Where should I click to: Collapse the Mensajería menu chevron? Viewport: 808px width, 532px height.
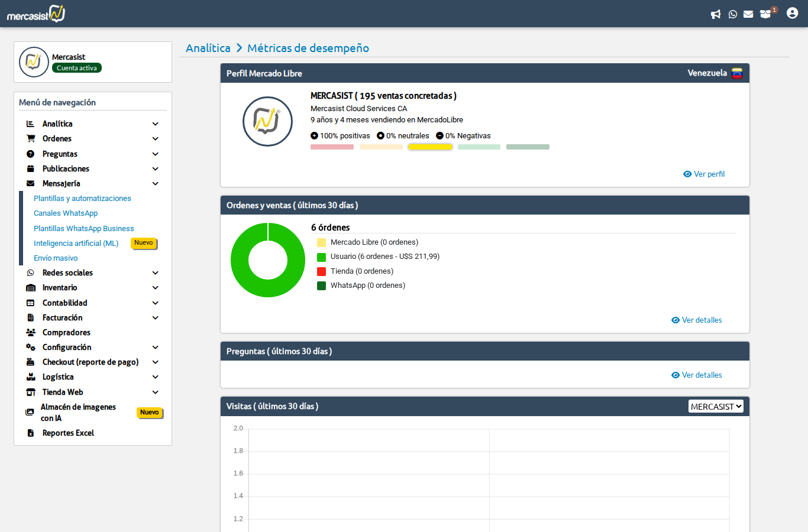(156, 184)
